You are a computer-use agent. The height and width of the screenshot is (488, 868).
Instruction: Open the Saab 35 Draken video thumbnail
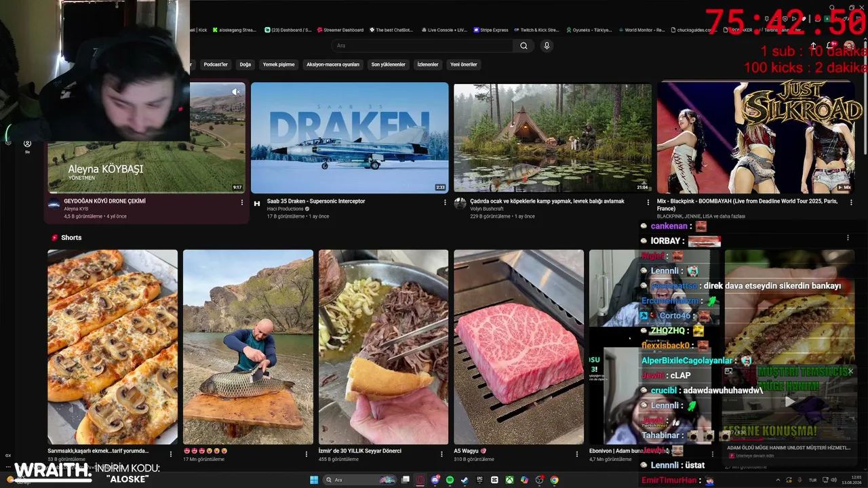350,138
